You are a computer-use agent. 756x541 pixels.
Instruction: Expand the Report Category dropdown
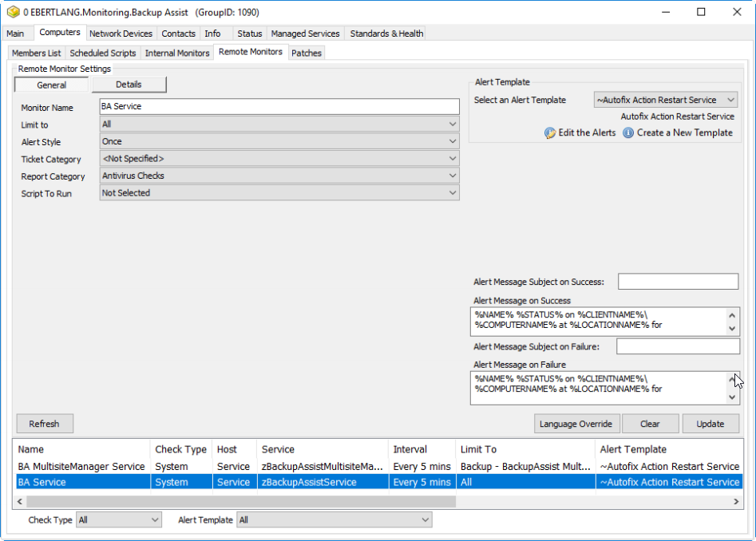279,176
